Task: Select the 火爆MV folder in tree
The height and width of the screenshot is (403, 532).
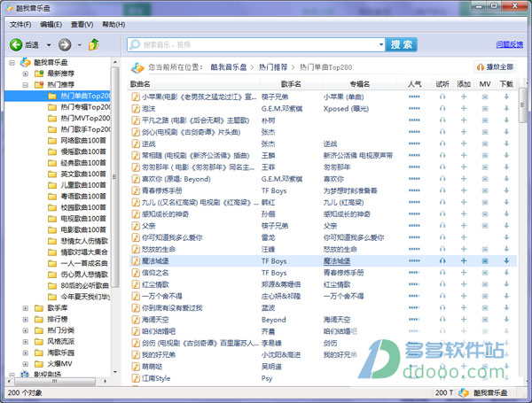Action: [x=53, y=364]
